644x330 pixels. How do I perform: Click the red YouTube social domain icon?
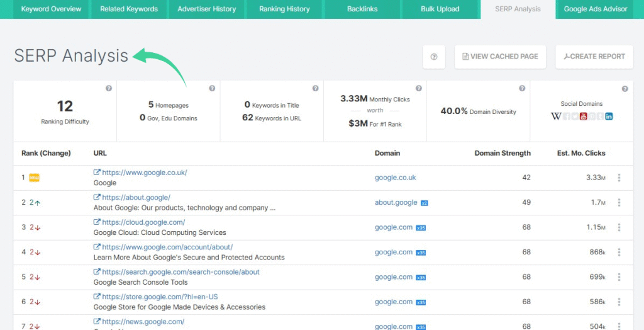point(583,117)
